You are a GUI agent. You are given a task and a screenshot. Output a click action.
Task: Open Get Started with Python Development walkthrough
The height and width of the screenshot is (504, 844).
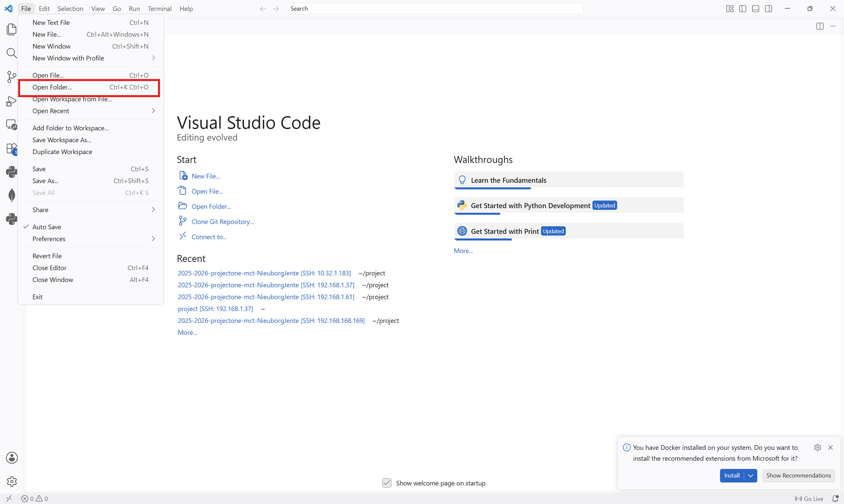pos(569,206)
